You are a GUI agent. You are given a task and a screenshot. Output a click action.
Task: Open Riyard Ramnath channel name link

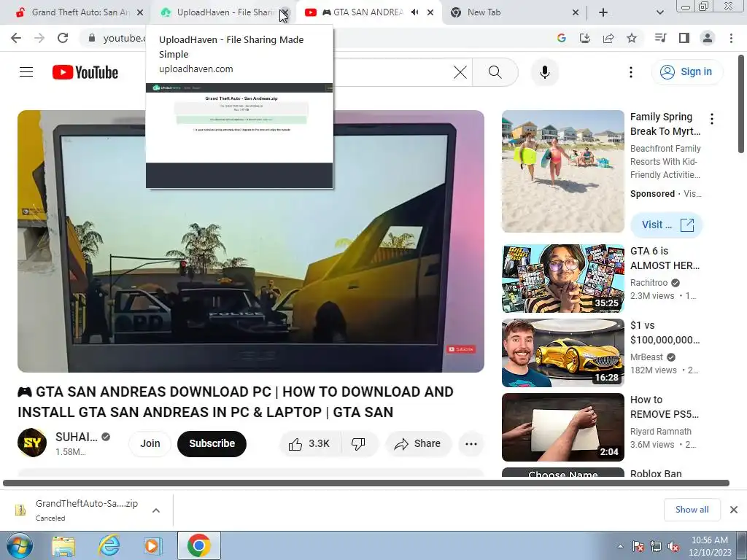coord(661,432)
